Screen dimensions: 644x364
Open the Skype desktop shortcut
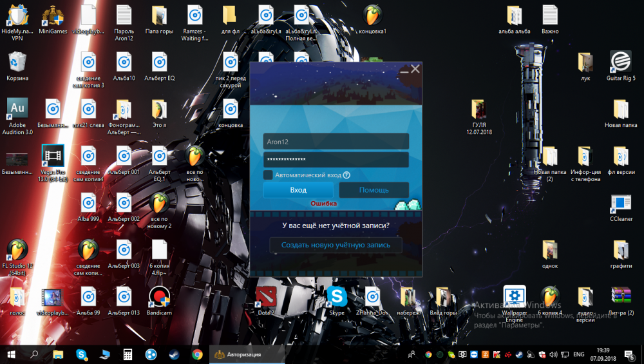(336, 298)
